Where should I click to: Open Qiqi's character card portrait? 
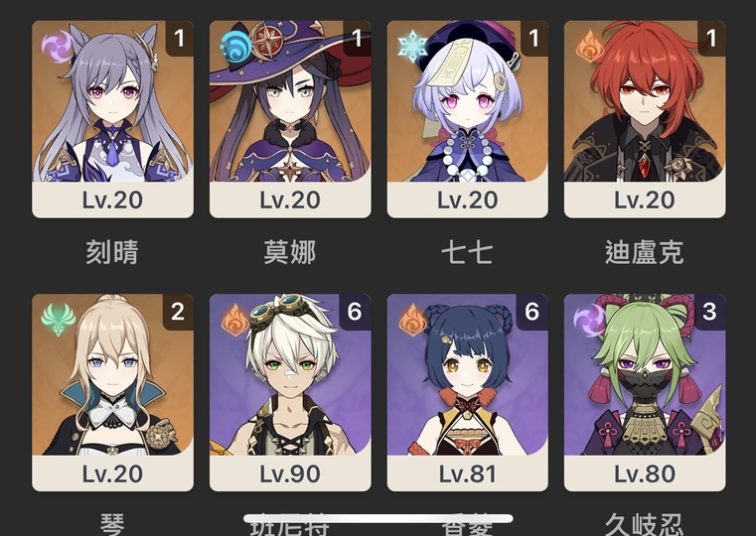click(467, 119)
